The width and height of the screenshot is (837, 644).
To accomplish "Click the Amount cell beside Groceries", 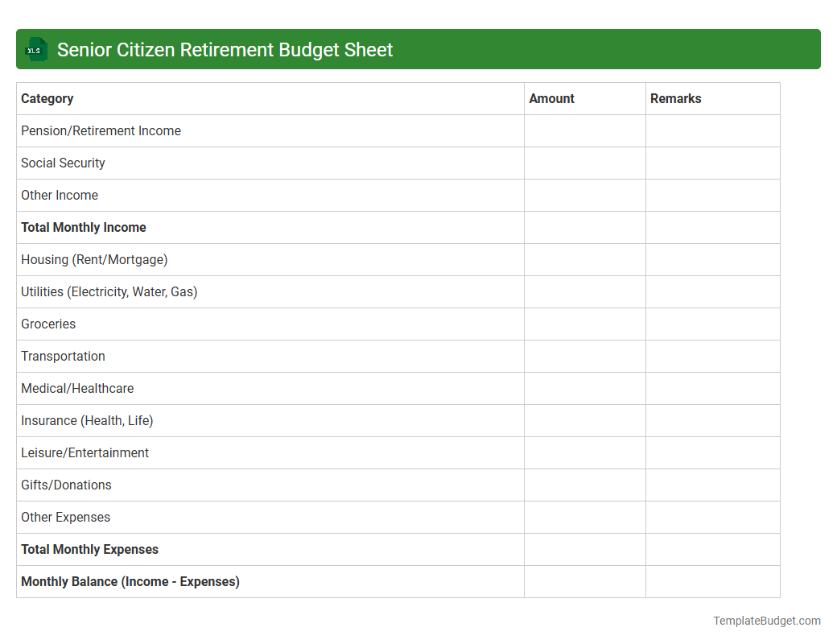I will (585, 324).
